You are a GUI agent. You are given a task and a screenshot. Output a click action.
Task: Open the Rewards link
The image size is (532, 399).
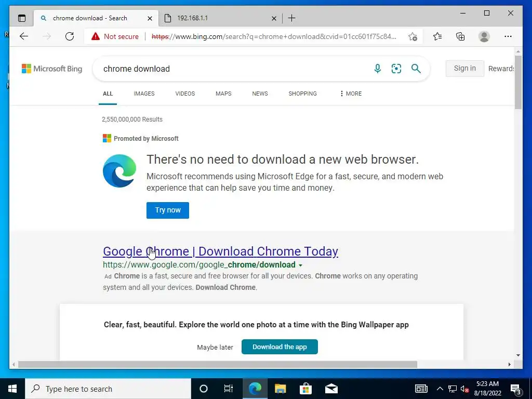click(501, 69)
